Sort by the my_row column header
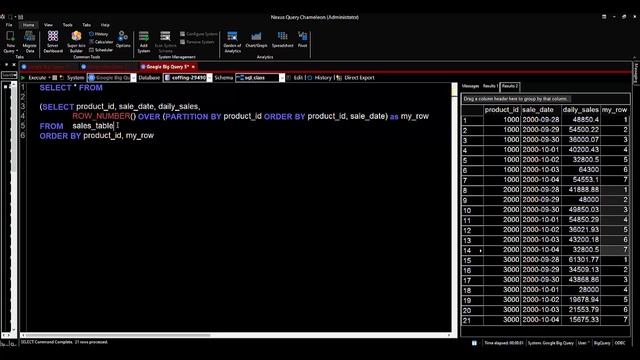Screen dimensions: 640x360 [x=614, y=110]
